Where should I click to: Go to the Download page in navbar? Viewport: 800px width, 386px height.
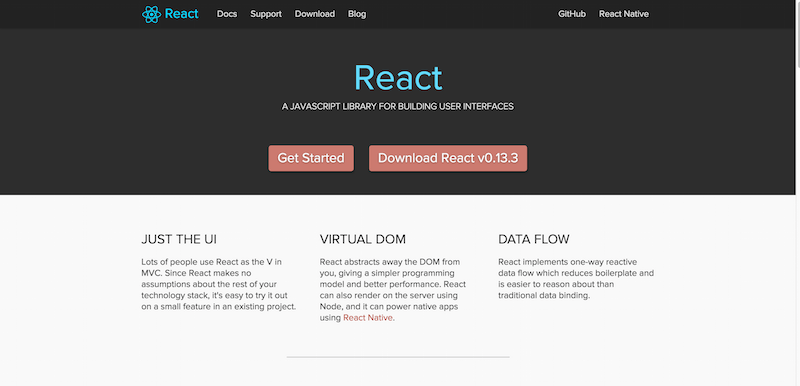(315, 14)
